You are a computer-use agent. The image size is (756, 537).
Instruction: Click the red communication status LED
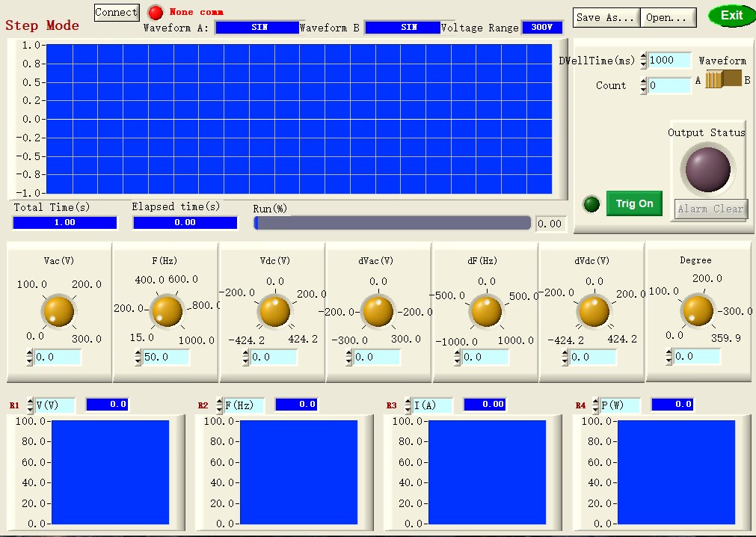point(156,13)
